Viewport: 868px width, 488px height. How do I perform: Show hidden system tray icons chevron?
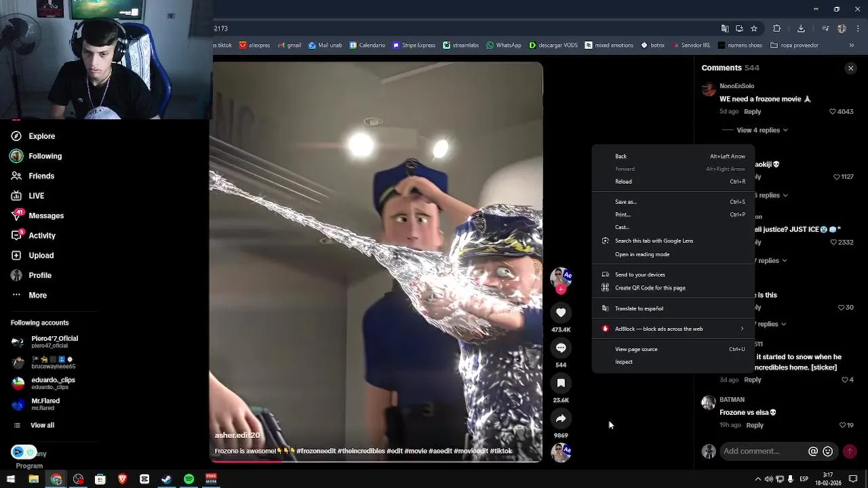click(x=758, y=479)
